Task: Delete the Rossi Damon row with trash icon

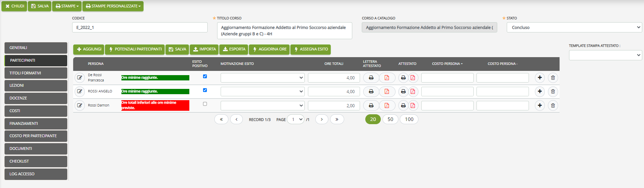Action: 553,105
